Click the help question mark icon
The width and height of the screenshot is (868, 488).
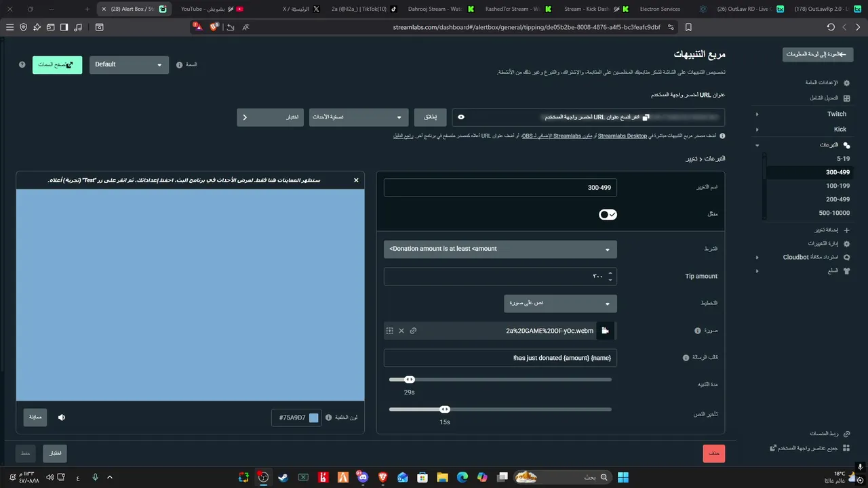pos(22,65)
